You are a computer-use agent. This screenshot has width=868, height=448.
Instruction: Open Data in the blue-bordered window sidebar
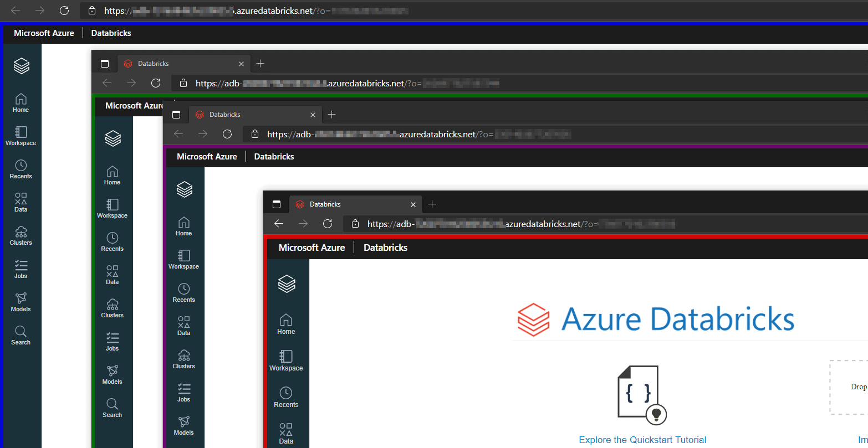(x=21, y=203)
